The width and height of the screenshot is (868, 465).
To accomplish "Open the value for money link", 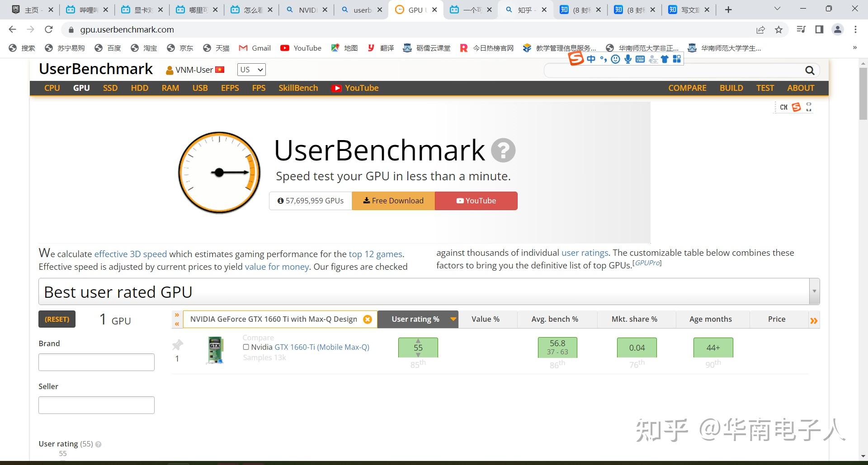I will click(277, 267).
